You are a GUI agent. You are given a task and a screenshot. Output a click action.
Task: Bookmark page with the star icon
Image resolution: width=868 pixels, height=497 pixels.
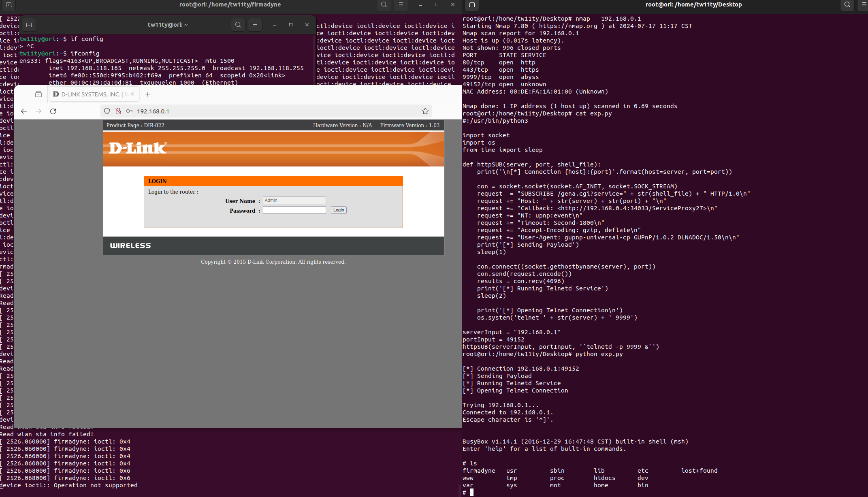pyautogui.click(x=425, y=111)
